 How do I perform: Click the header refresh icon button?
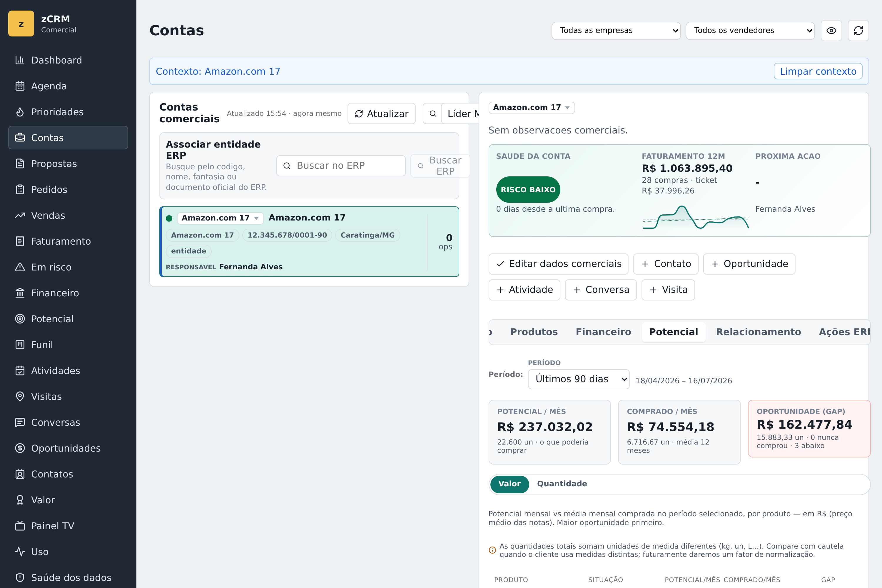click(x=858, y=30)
